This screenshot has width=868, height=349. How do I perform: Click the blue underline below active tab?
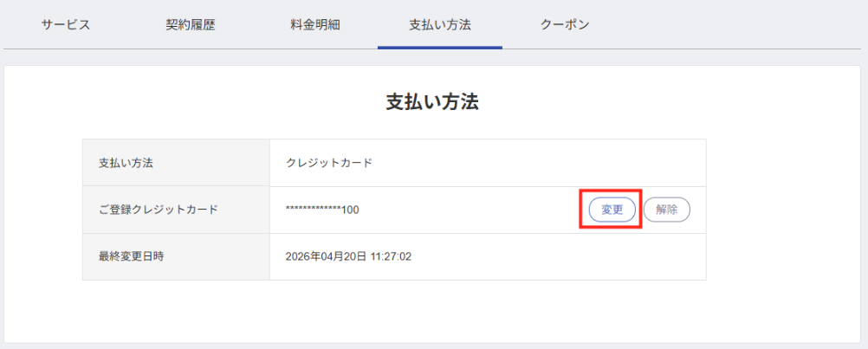coord(439,48)
